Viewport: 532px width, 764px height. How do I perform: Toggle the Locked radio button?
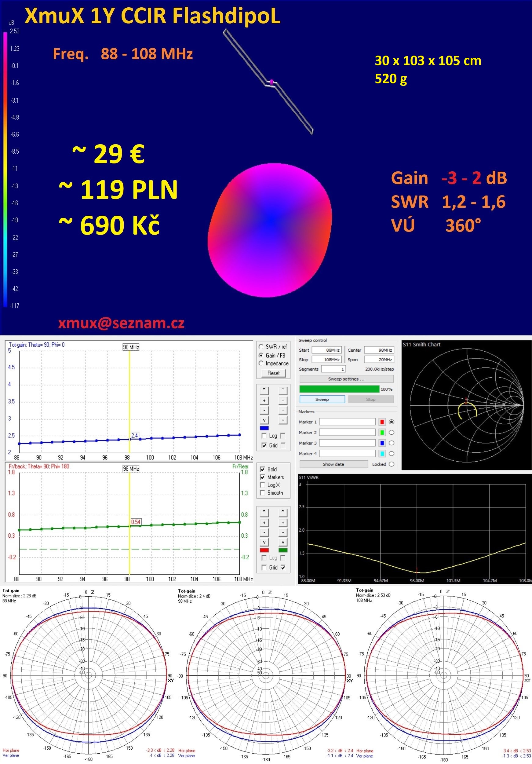(x=391, y=464)
